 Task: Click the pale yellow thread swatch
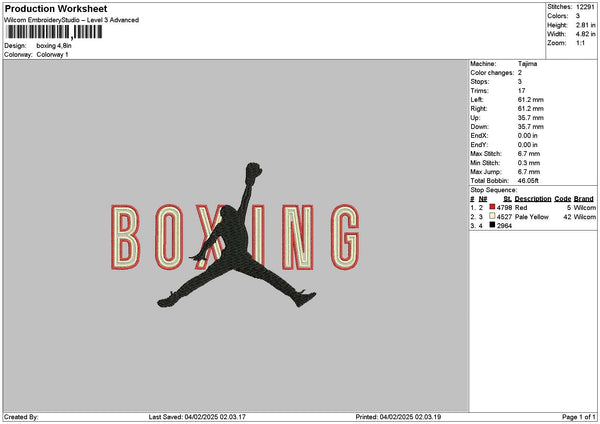coord(492,216)
